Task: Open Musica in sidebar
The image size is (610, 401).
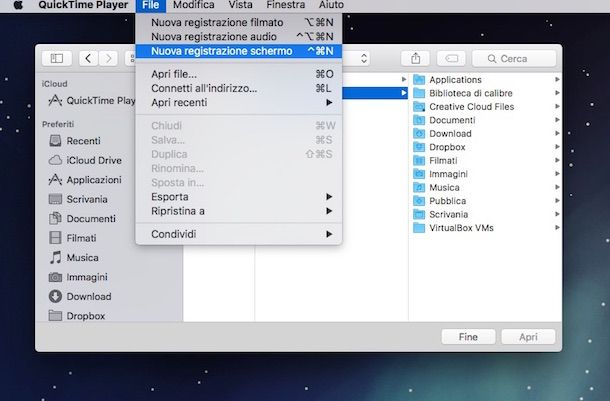Action: [74, 257]
